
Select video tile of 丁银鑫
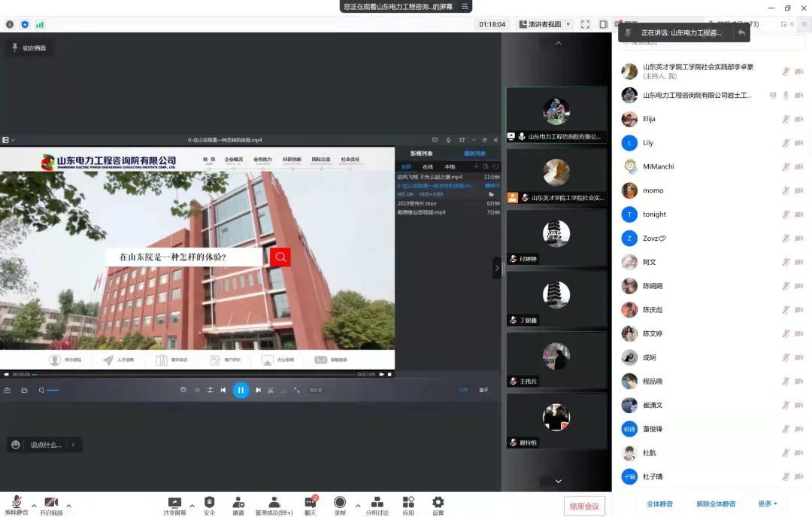pyautogui.click(x=556, y=299)
